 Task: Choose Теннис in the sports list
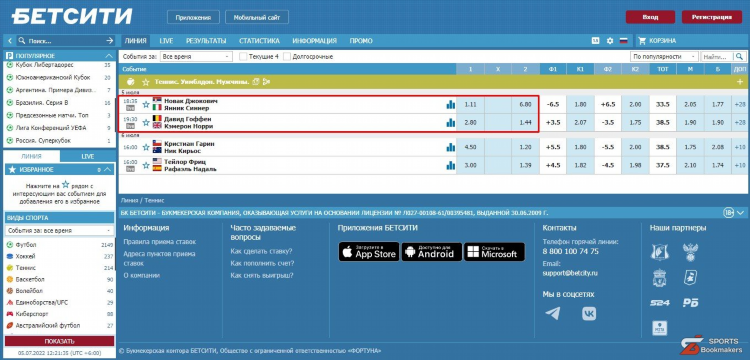[x=60, y=268]
